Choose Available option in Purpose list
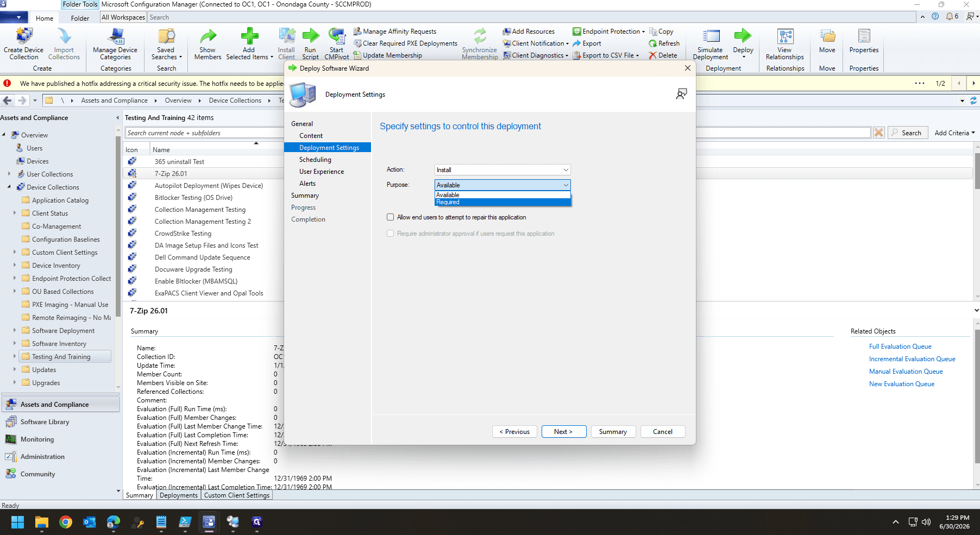This screenshot has width=980, height=535. (x=502, y=195)
